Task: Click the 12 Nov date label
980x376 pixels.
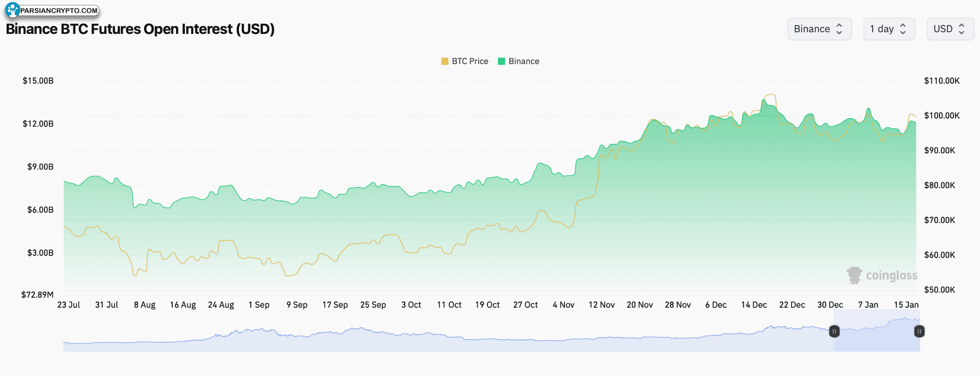Action: tap(601, 305)
